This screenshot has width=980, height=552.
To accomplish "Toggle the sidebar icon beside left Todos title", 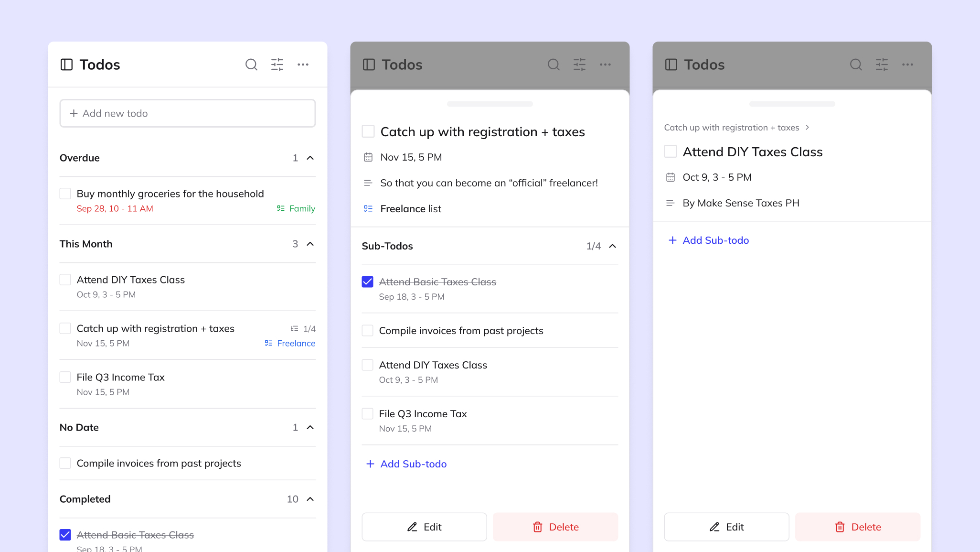I will pyautogui.click(x=66, y=65).
